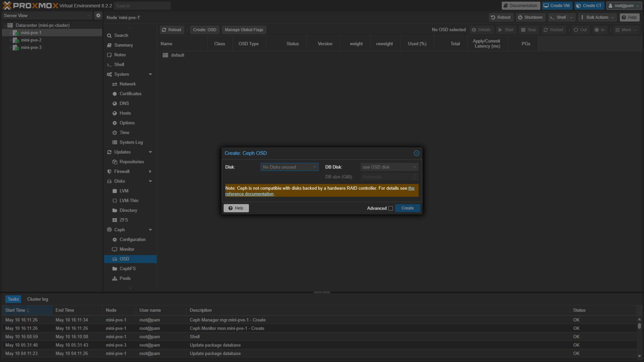Sort tasks by Start Time column
The image size is (644, 362).
tap(15, 310)
